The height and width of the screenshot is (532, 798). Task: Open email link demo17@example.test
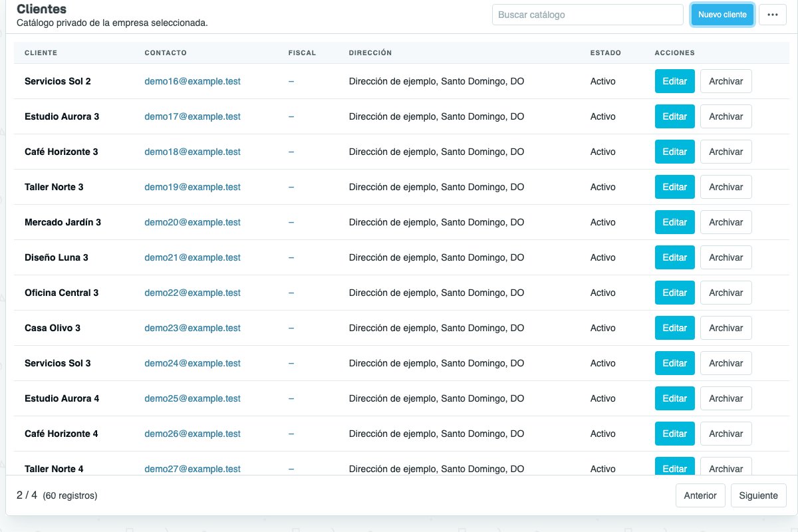tap(193, 116)
